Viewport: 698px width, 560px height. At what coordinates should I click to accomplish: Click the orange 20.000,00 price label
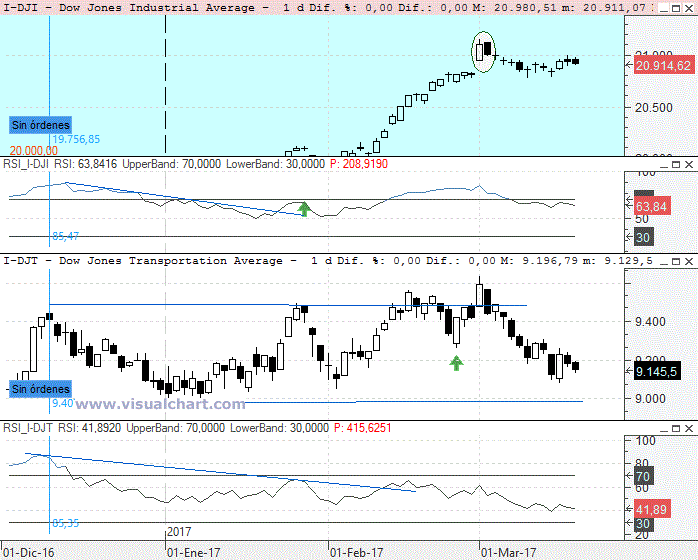34,151
